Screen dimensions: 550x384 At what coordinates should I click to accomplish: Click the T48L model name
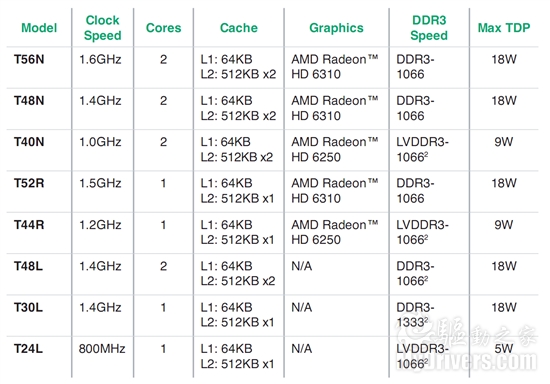[28, 266]
